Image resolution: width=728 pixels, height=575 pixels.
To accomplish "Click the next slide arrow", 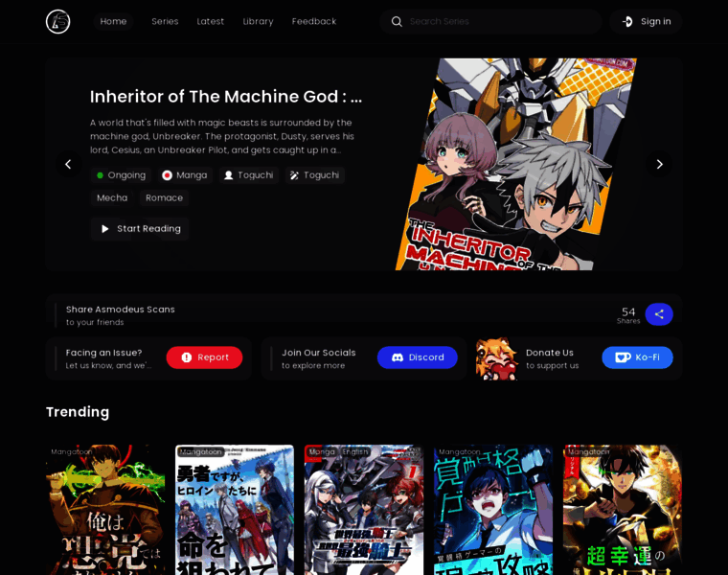I will coord(659,164).
